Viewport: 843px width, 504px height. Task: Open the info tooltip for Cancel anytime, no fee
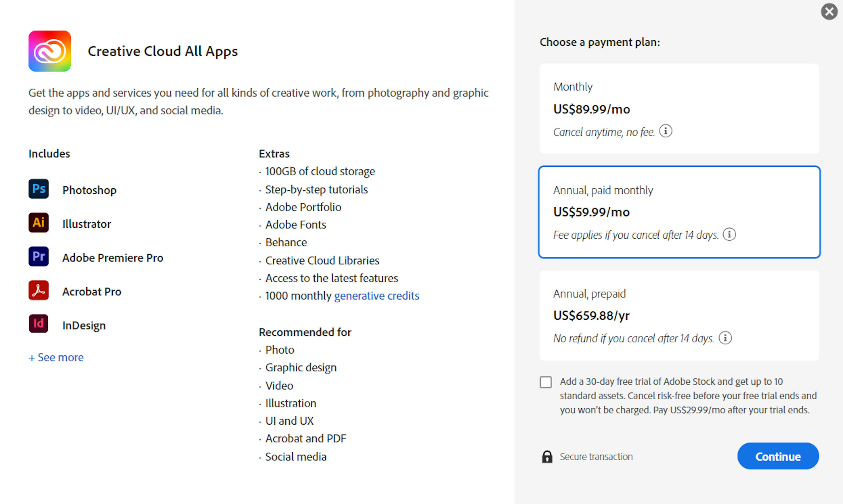pos(665,131)
